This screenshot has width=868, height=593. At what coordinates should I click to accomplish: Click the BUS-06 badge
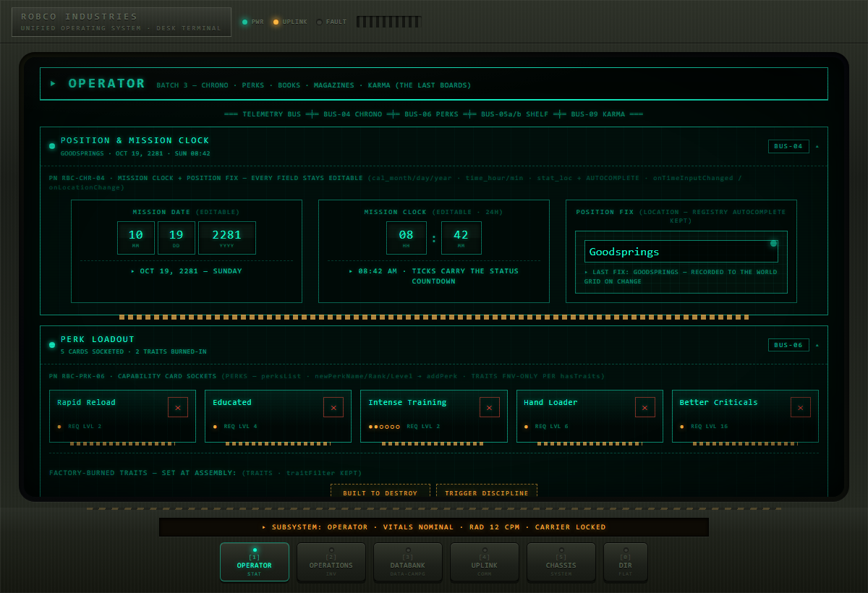788,345
